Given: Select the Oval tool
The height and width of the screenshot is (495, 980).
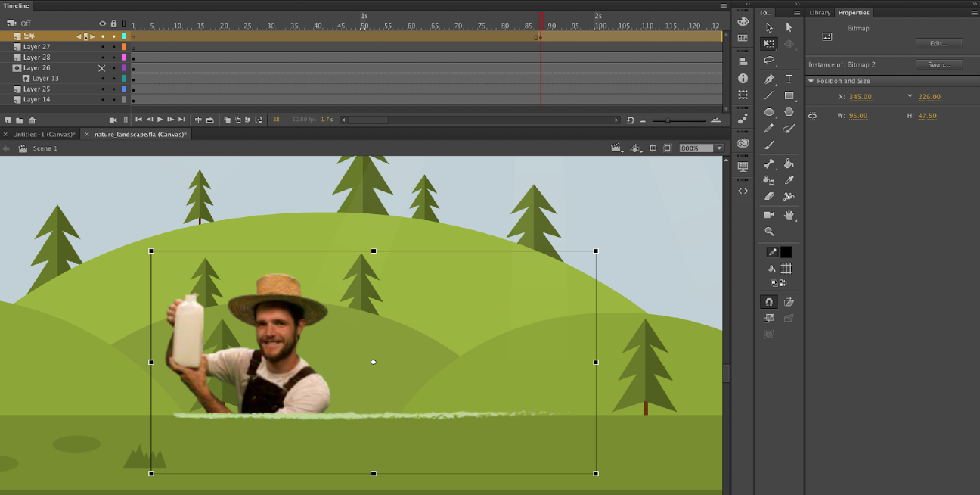Looking at the screenshot, I should coord(769,112).
